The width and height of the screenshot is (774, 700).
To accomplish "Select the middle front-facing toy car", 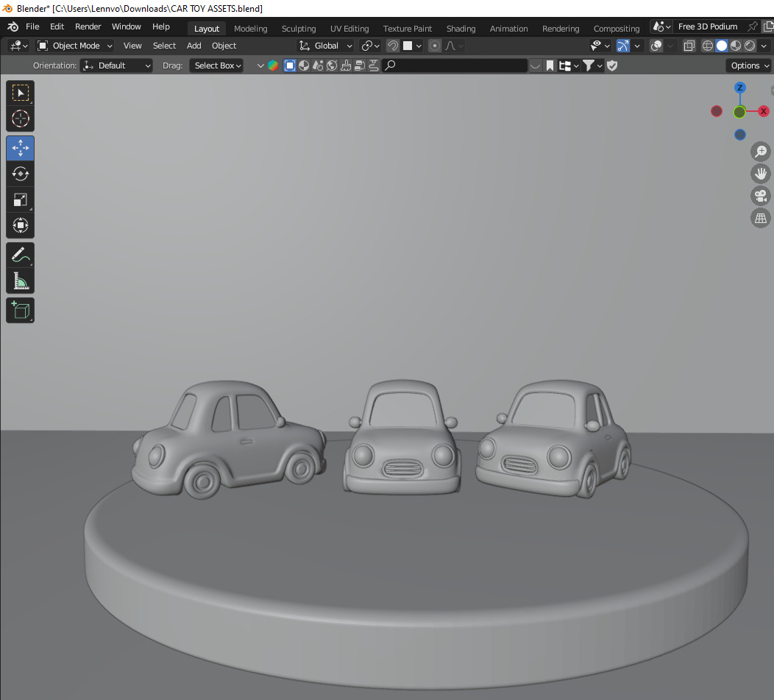I will click(x=402, y=437).
